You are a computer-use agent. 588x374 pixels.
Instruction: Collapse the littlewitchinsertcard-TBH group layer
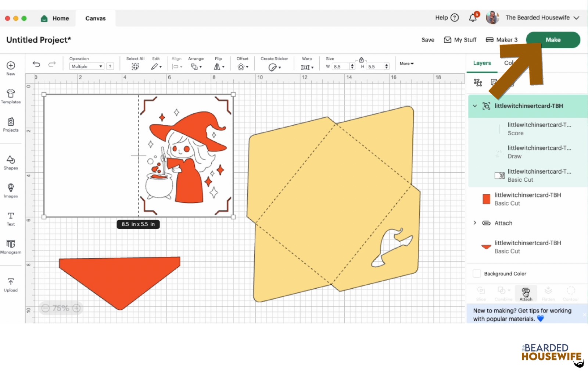tap(475, 106)
